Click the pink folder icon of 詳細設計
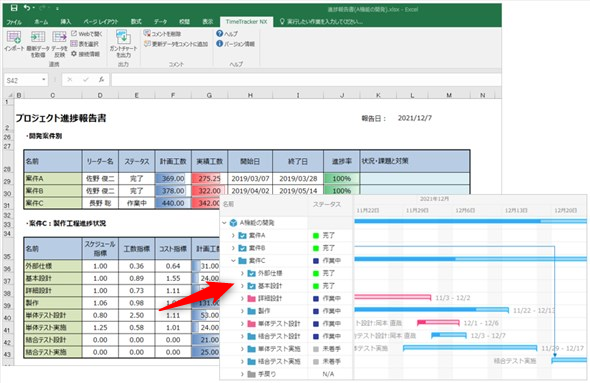The height and width of the screenshot is (383, 590). tap(251, 298)
